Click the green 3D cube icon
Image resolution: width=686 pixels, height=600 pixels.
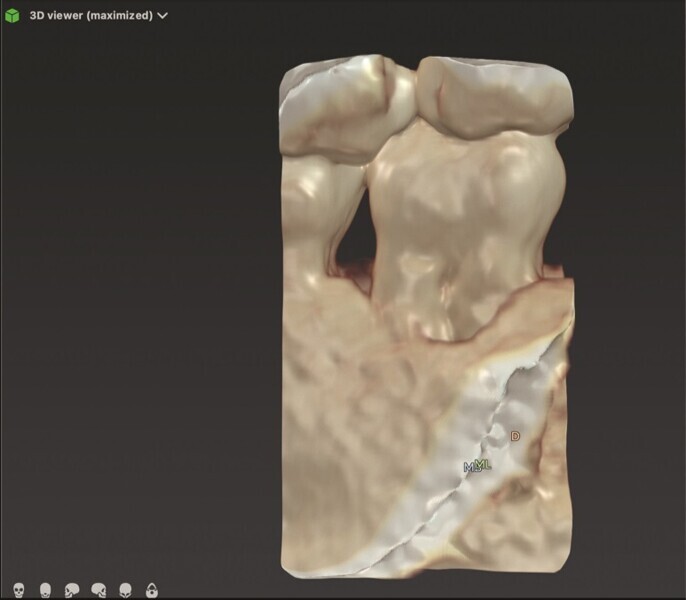(x=12, y=16)
